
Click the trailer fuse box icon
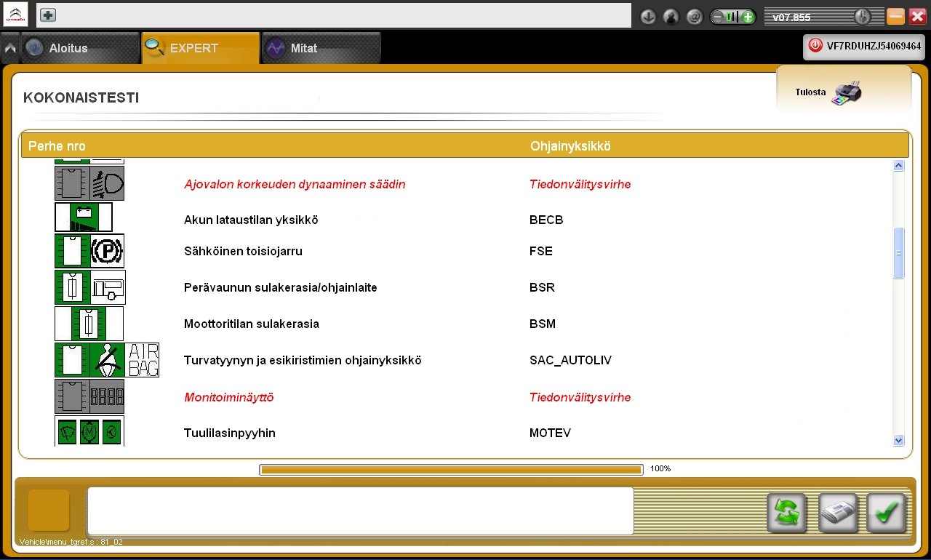tap(90, 287)
